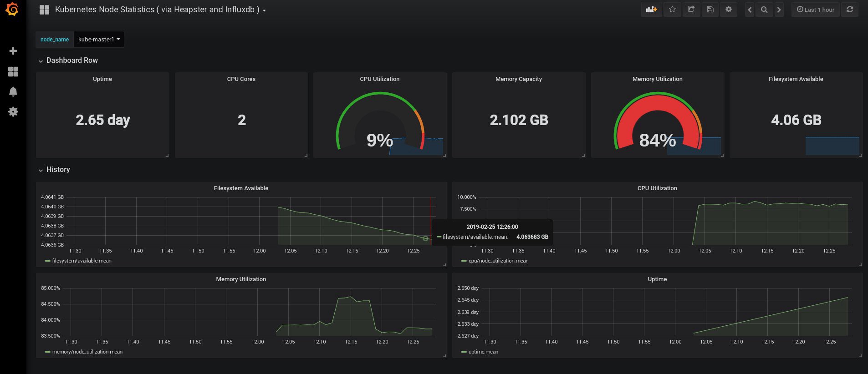Viewport: 868px width, 374px height.
Task: Click the 2.65 day uptime value
Action: click(x=103, y=120)
